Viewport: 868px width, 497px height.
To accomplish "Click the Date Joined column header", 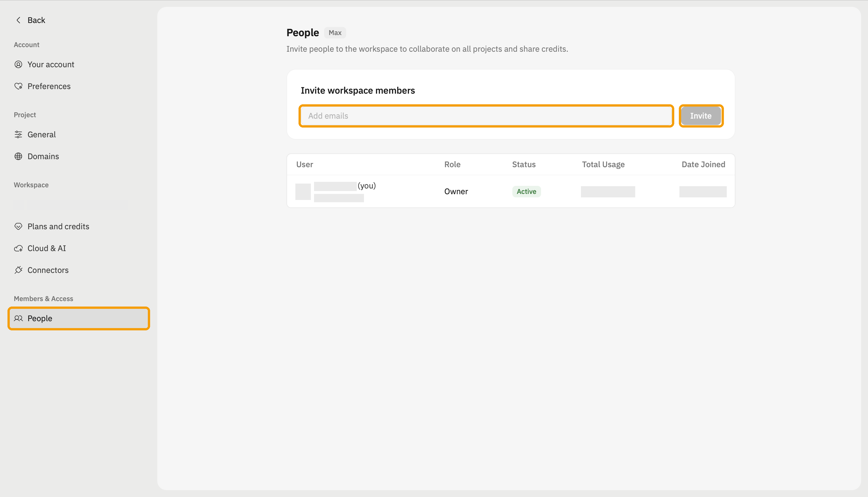I will [x=703, y=165].
